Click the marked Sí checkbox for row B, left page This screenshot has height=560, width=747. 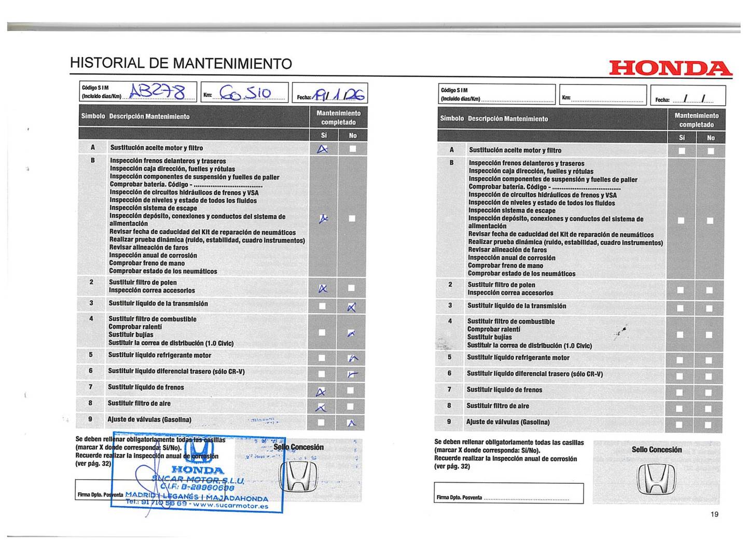324,219
